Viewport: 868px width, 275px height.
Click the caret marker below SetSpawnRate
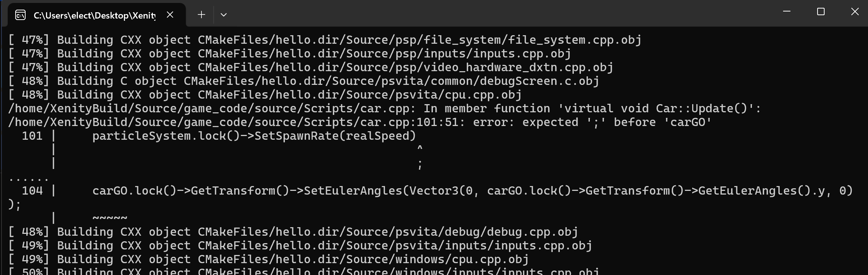[x=420, y=148]
